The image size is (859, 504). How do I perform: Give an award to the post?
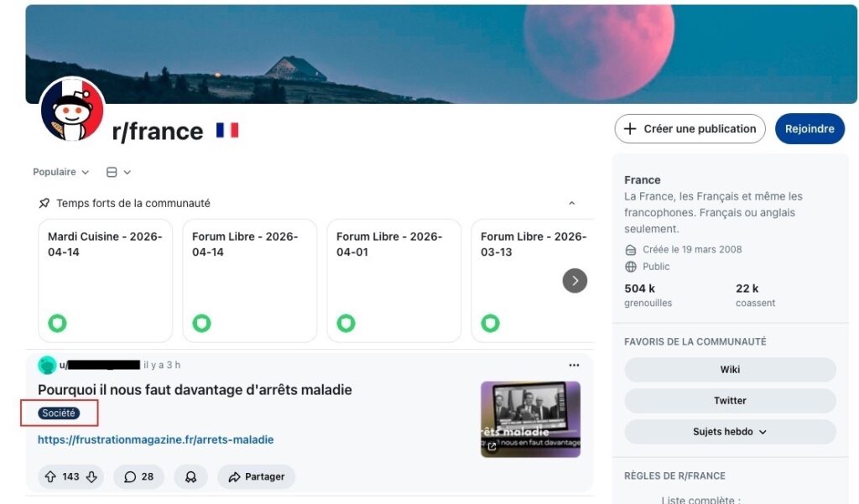click(x=190, y=476)
